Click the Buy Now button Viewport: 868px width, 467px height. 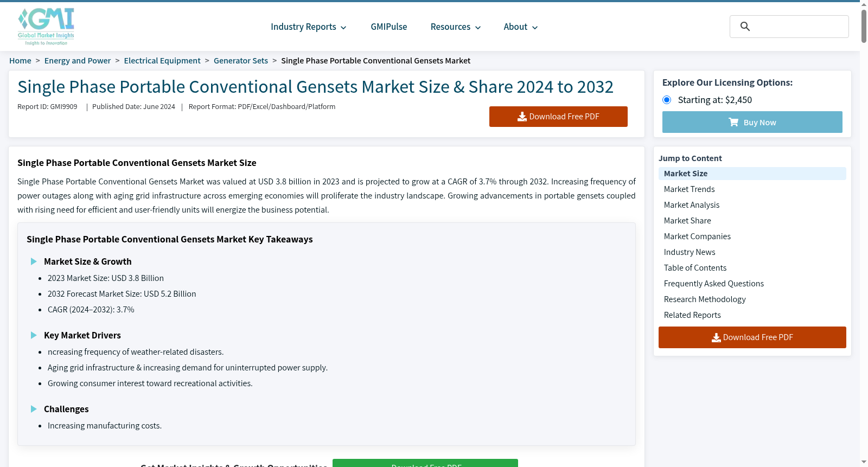click(752, 122)
